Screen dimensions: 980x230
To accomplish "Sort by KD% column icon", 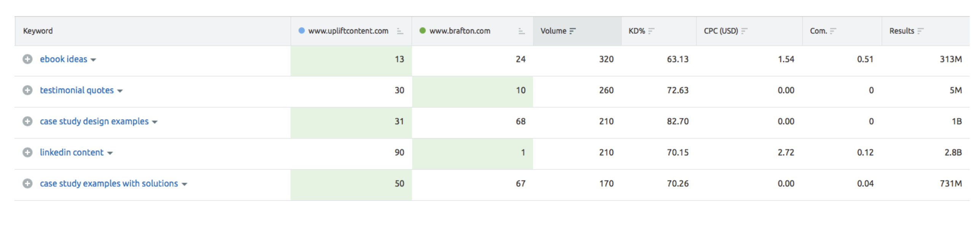I will [x=651, y=31].
